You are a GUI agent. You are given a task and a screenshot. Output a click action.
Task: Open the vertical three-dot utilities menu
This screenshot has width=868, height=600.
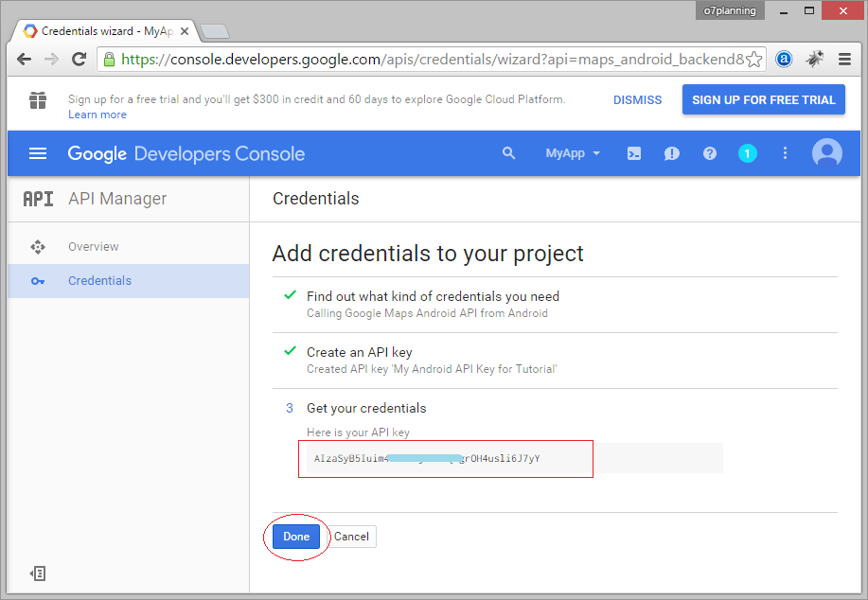[x=785, y=153]
